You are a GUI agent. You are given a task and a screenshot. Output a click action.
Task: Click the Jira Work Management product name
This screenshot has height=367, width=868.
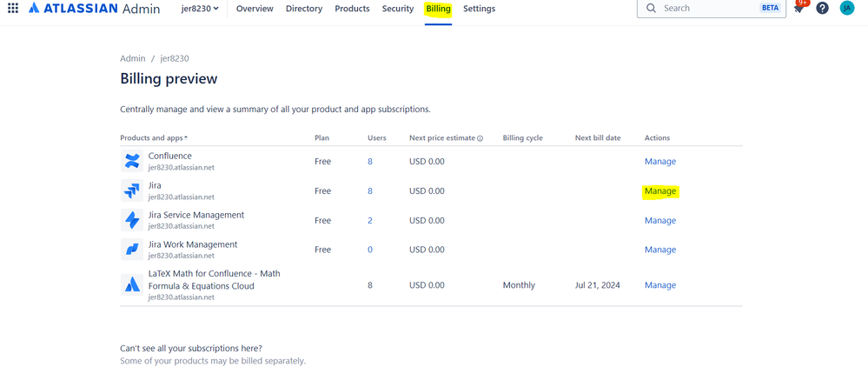(x=193, y=244)
